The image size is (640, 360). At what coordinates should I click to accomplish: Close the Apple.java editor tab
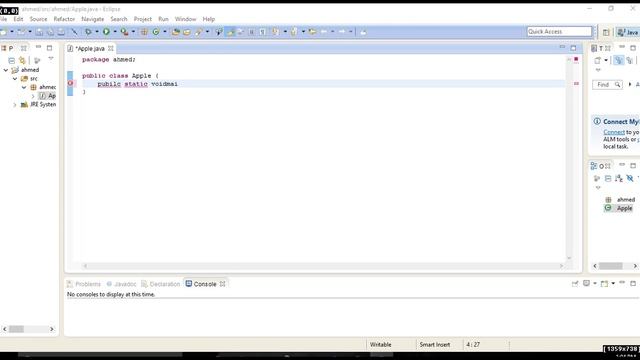pyautogui.click(x=111, y=48)
